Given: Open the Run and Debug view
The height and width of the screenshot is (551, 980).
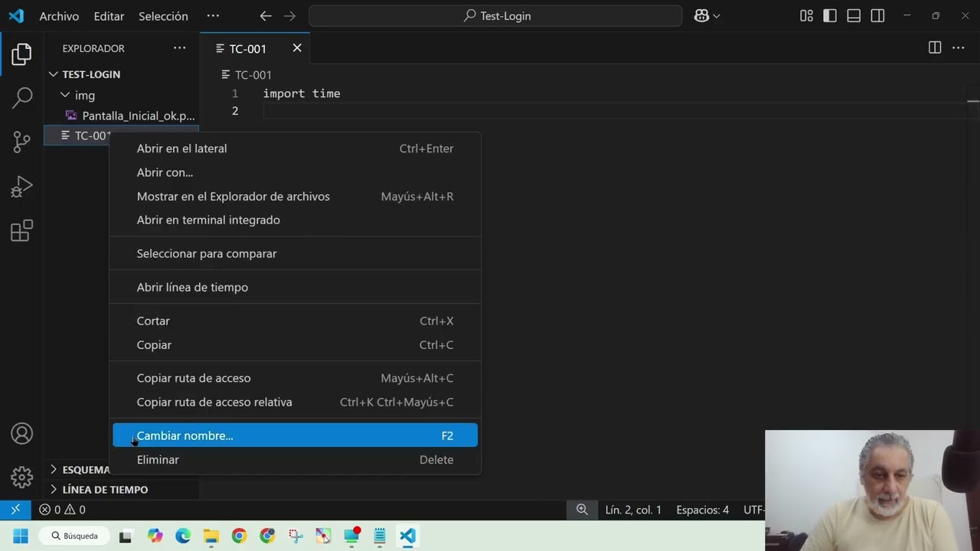Looking at the screenshot, I should [x=21, y=186].
